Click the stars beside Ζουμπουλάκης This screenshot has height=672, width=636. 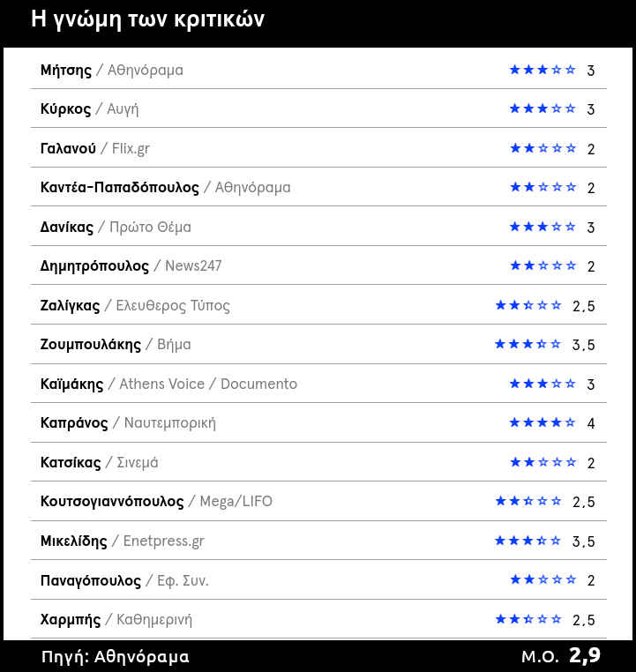[528, 344]
